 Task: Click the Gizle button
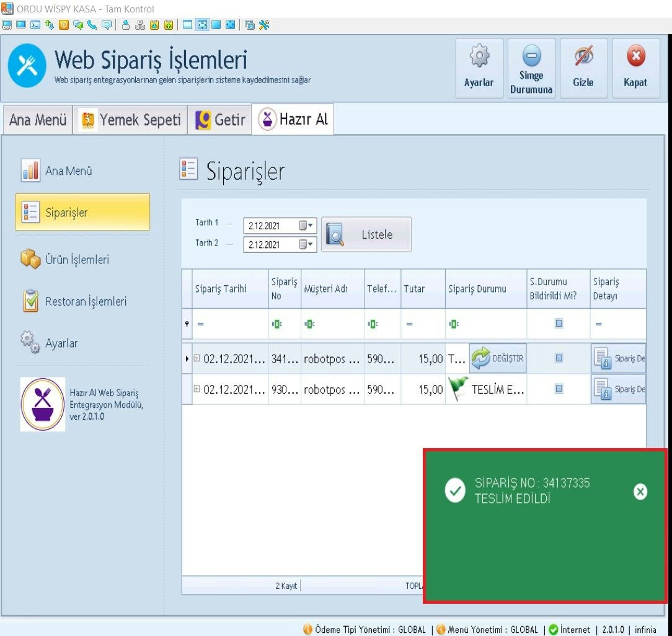coord(584,68)
